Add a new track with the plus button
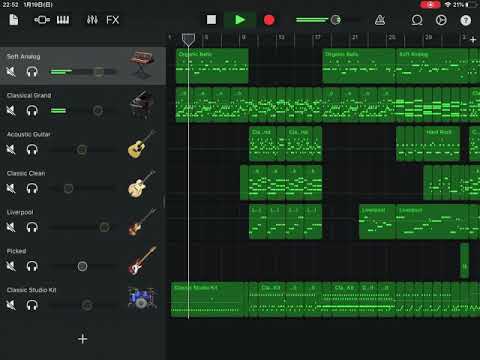 click(82, 339)
